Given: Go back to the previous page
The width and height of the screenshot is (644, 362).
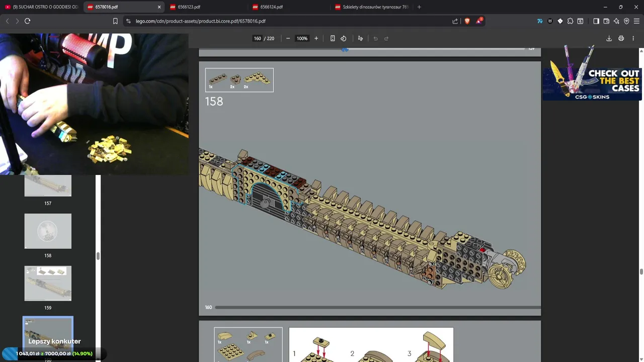Looking at the screenshot, I should tap(7, 21).
